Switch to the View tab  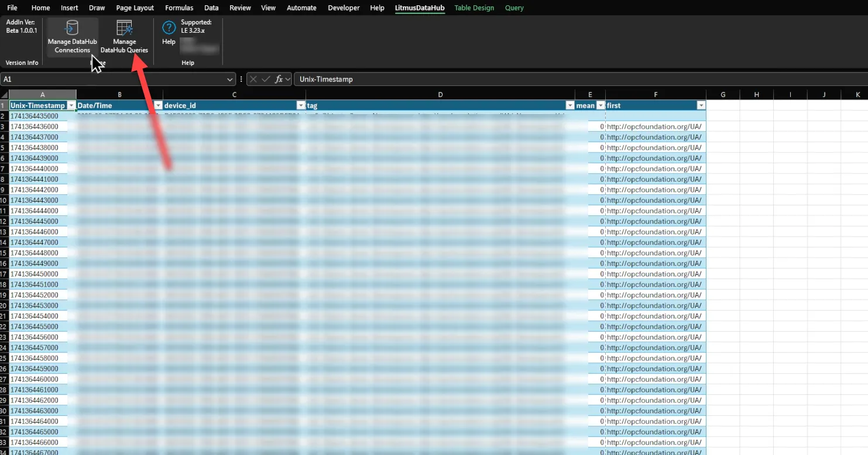(x=268, y=8)
